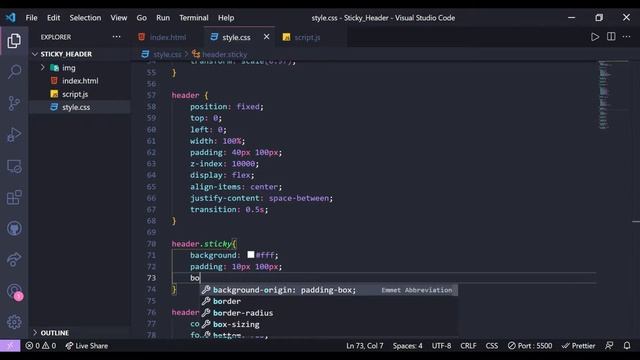This screenshot has height=360, width=640.
Task: Select box-sizing suggestion in autocomplete
Action: (x=329, y=324)
